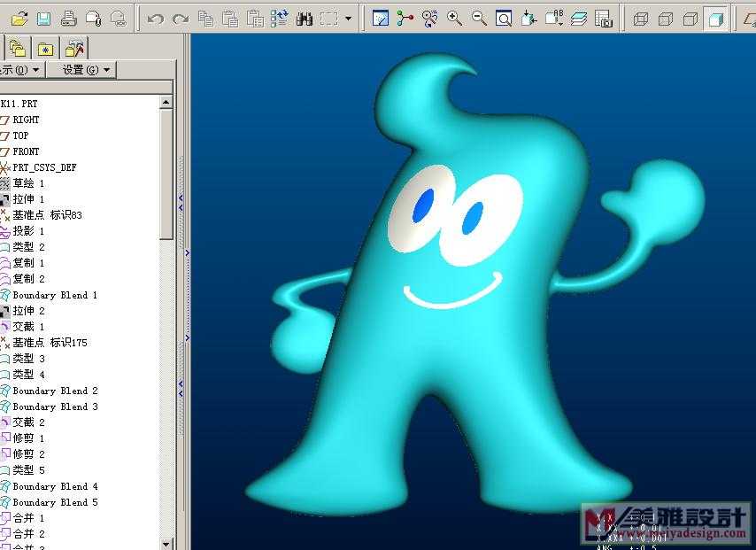Click the model tree scrollbar thumb
The image size is (756, 550).
pyautogui.click(x=166, y=174)
